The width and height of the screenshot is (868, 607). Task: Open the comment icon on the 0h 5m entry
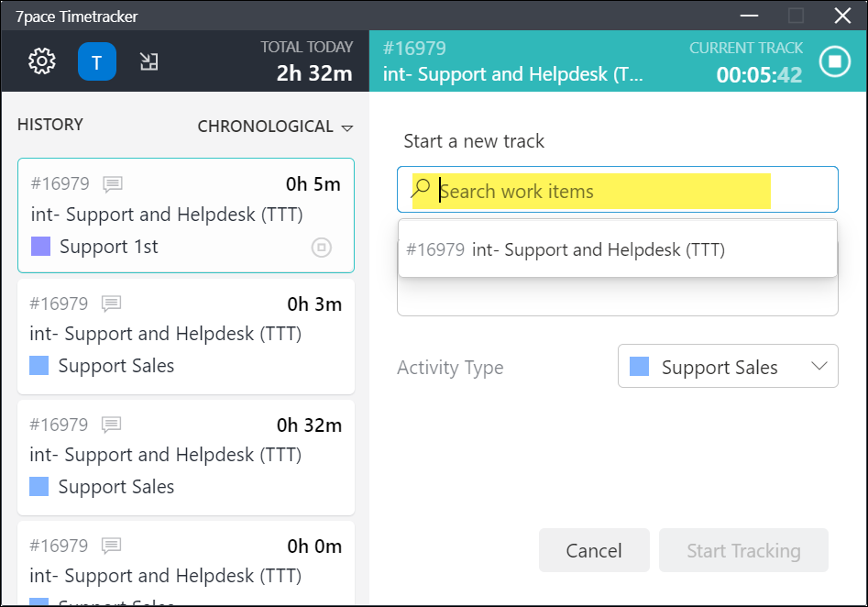(x=113, y=183)
